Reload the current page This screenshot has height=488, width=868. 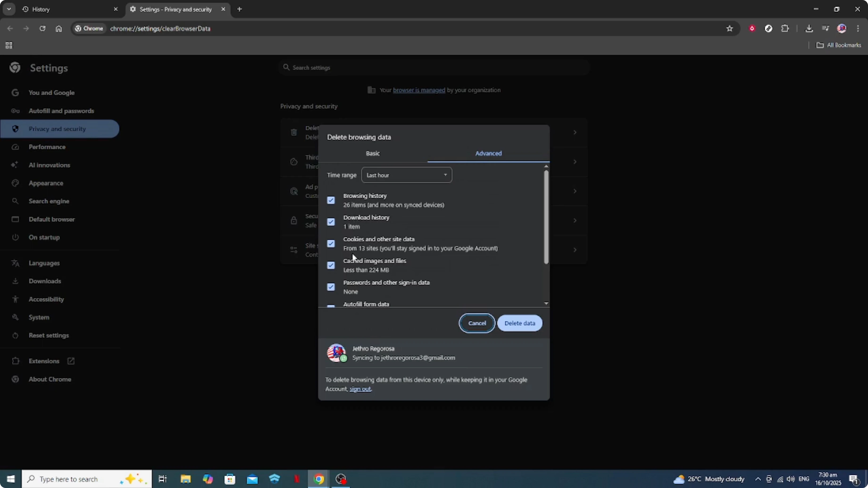(x=42, y=29)
